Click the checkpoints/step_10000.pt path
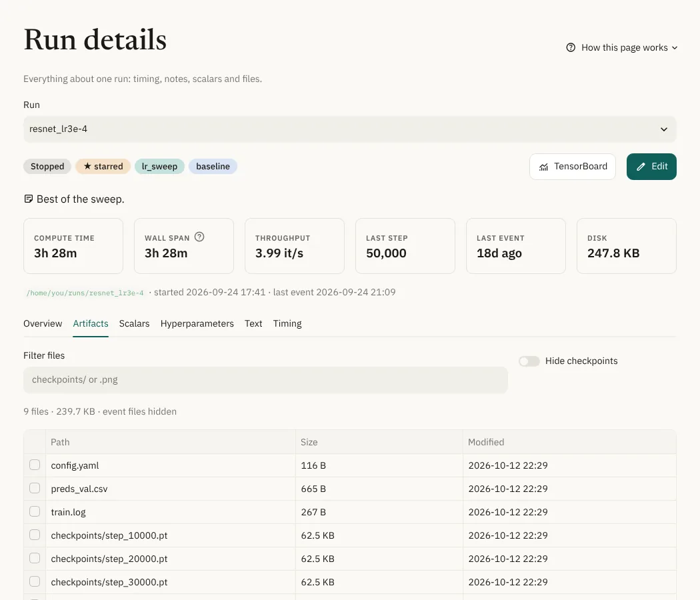 pos(109,535)
